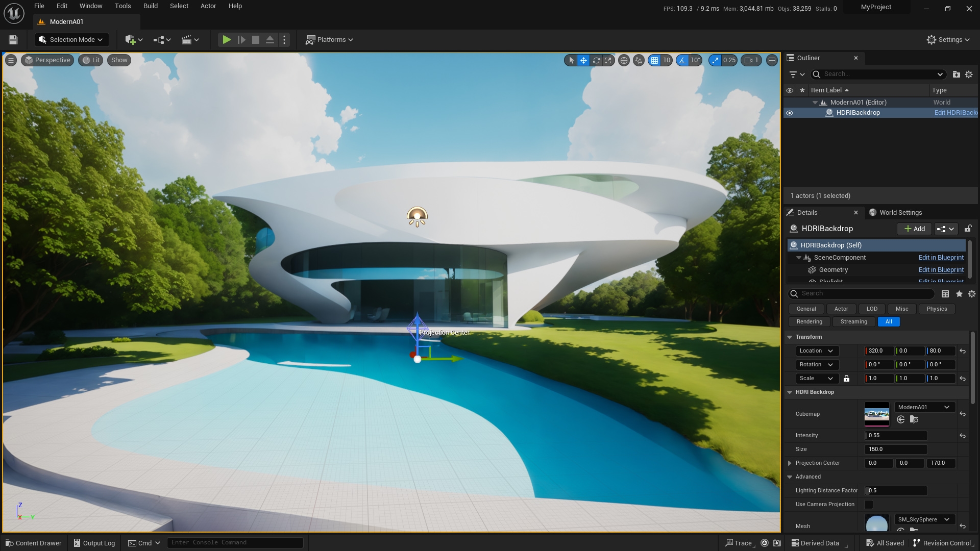
Task: Enable Use Camera Projection checkbox
Action: tap(869, 504)
